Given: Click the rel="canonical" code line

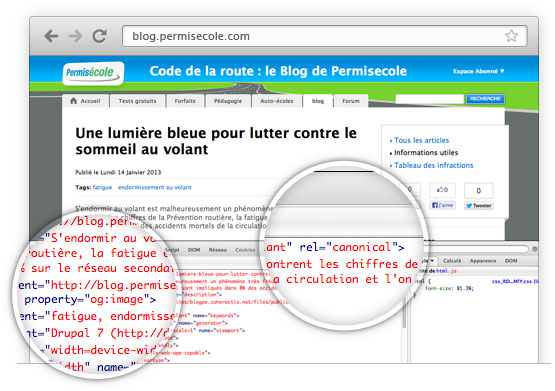Looking at the screenshot, I should click(x=351, y=247).
